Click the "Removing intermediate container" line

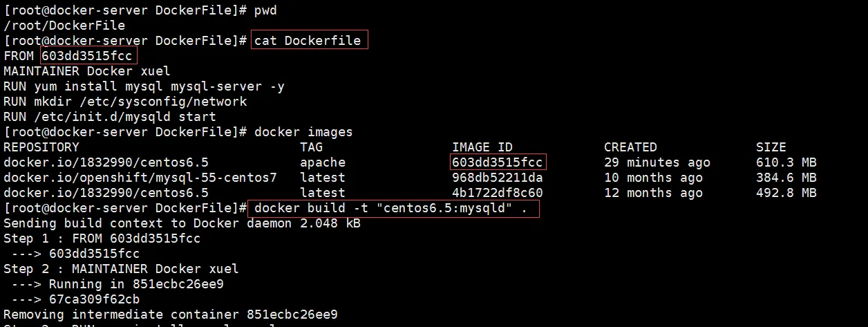point(171,315)
